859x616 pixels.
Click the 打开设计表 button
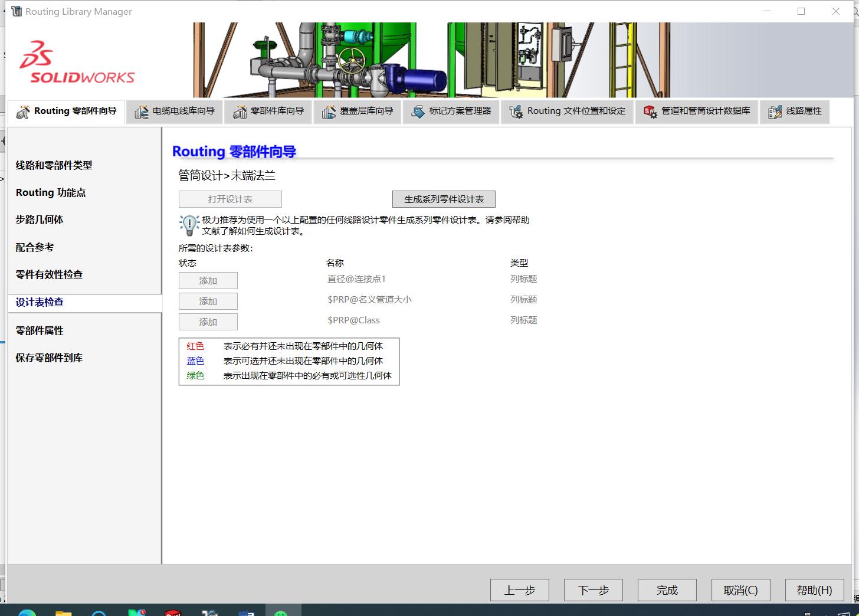[x=230, y=199]
